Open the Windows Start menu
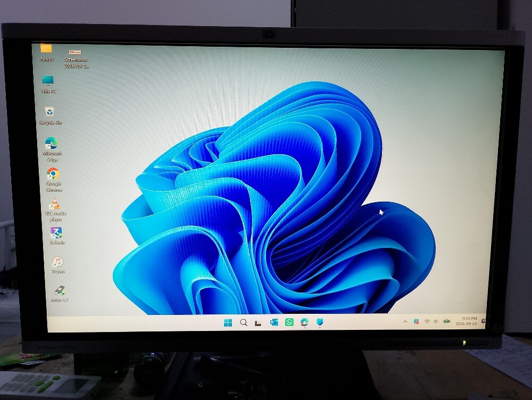The image size is (532, 400). click(x=228, y=323)
